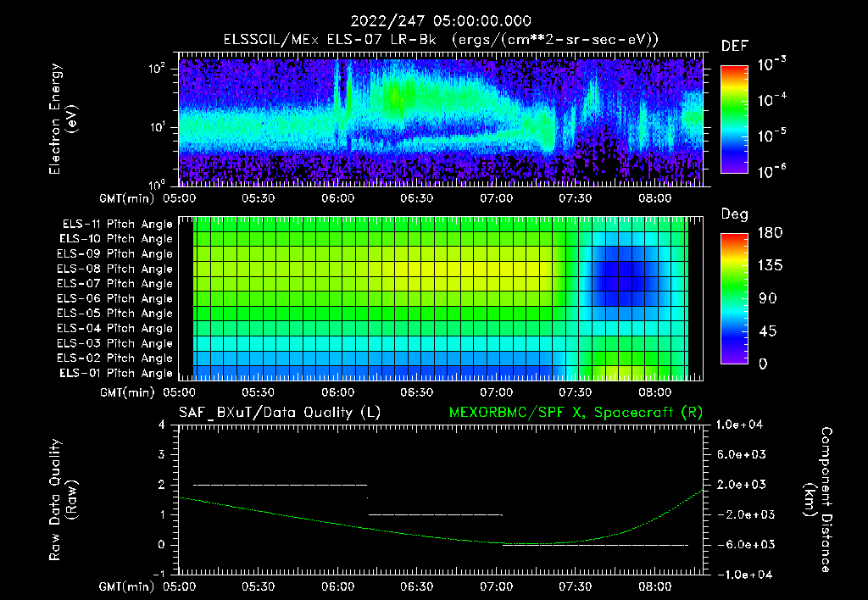Click the ELS-10 Pitch Angle row label
This screenshot has width=868, height=600.
tap(116, 239)
